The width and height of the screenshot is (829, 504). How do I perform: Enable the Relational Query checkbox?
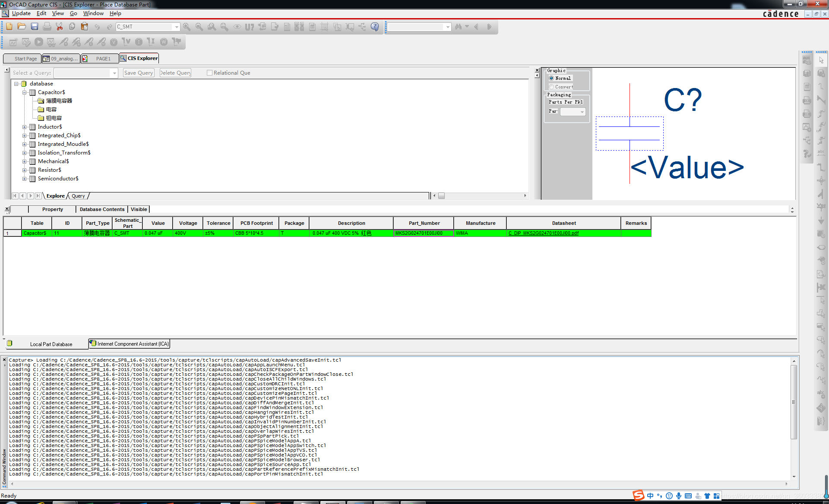pyautogui.click(x=210, y=73)
